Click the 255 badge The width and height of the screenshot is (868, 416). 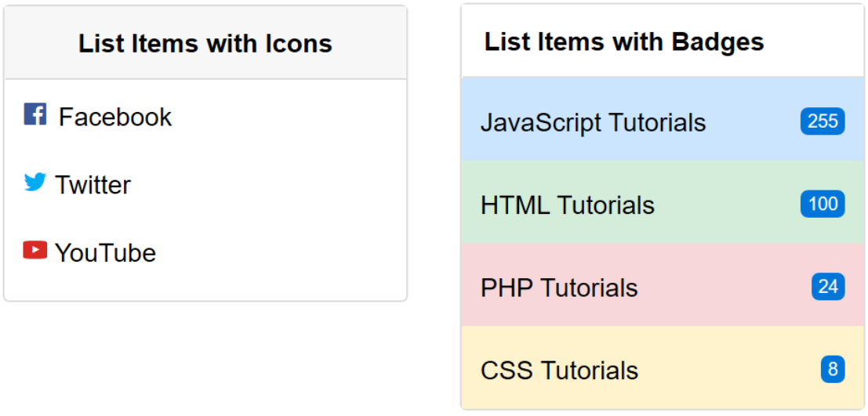click(823, 121)
